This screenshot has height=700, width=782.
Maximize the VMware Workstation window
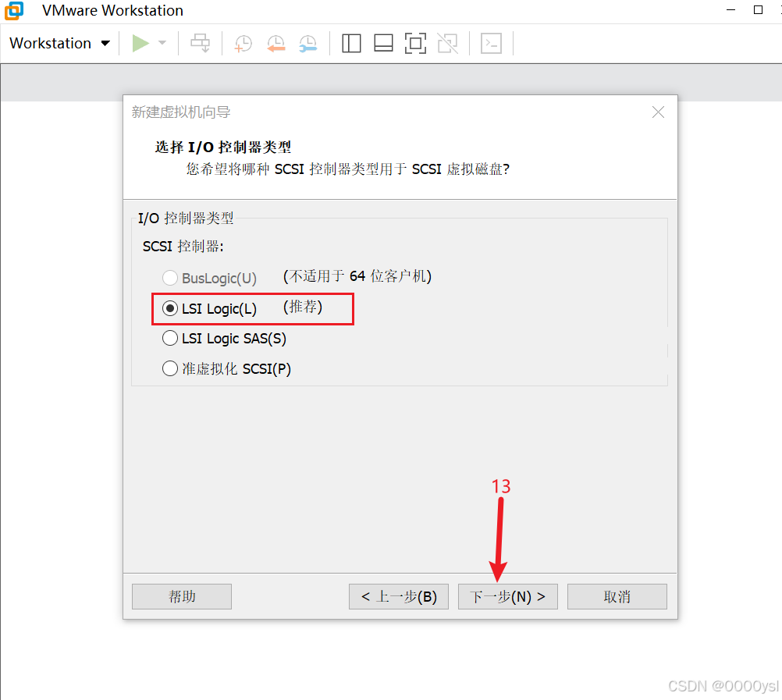point(758,10)
